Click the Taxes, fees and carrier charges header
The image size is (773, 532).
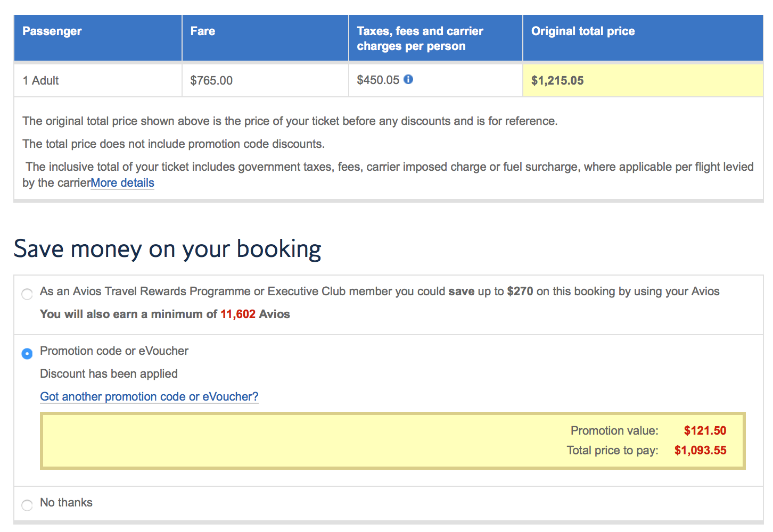[x=420, y=38]
